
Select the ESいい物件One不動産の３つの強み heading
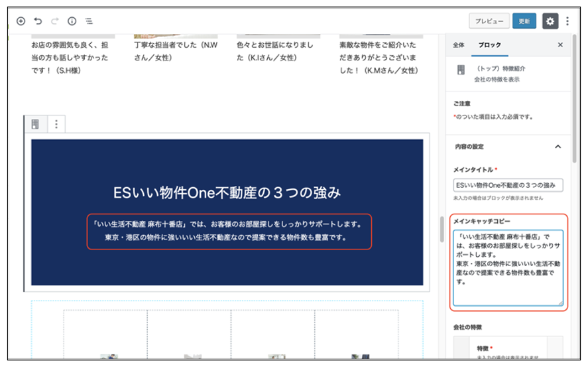coord(227,192)
